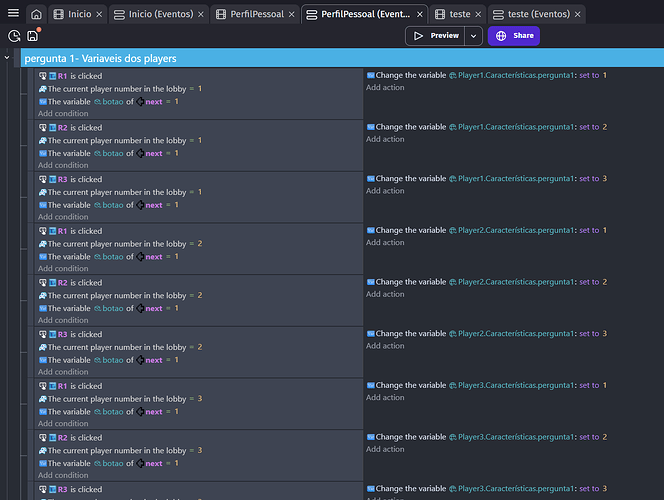The image size is (664, 500).
Task: Open the hamburger main menu
Action: click(x=13, y=14)
